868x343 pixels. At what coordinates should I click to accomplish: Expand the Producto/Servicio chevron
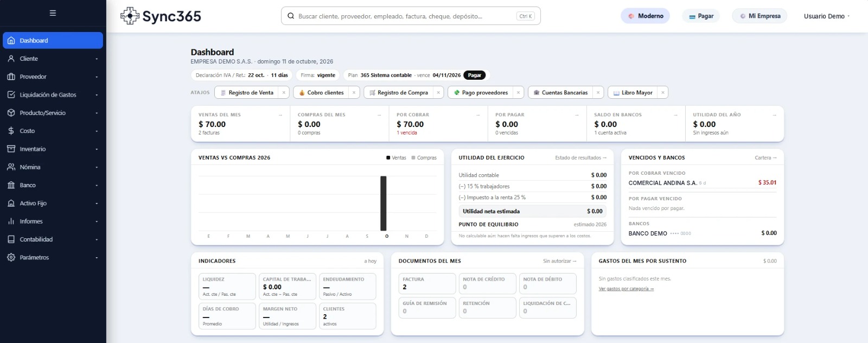[97, 113]
